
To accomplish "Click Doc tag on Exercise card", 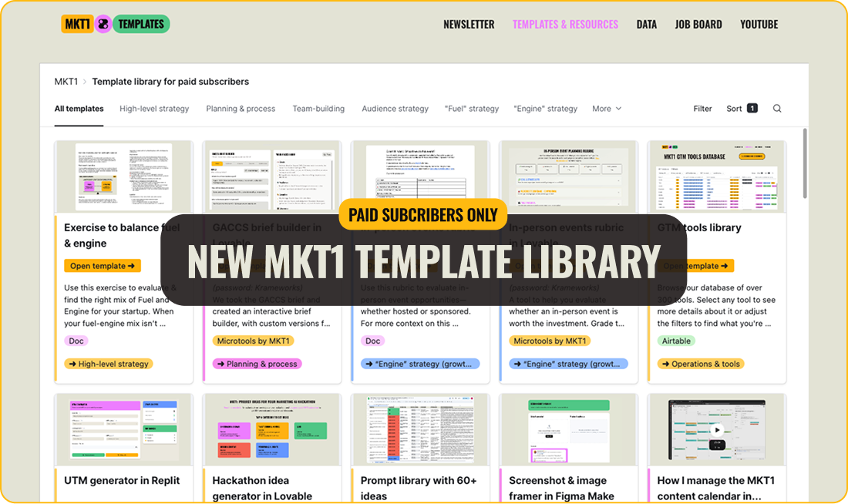I will (76, 341).
